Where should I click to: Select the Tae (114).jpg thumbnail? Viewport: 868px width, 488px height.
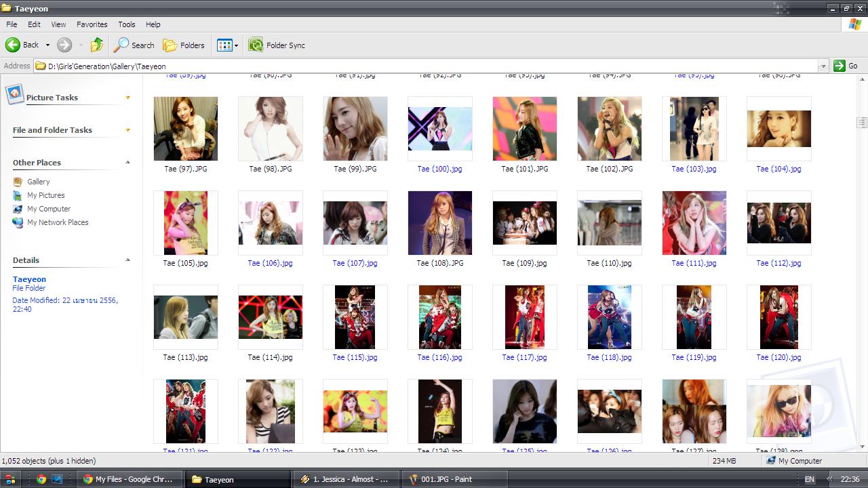[270, 317]
